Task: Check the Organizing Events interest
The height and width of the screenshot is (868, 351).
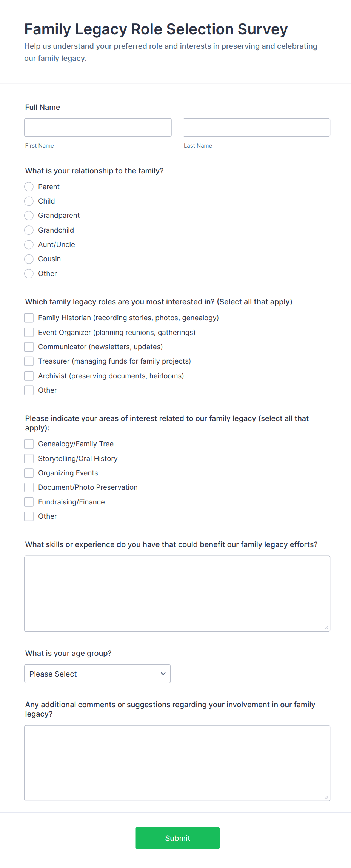Action: pyautogui.click(x=29, y=473)
